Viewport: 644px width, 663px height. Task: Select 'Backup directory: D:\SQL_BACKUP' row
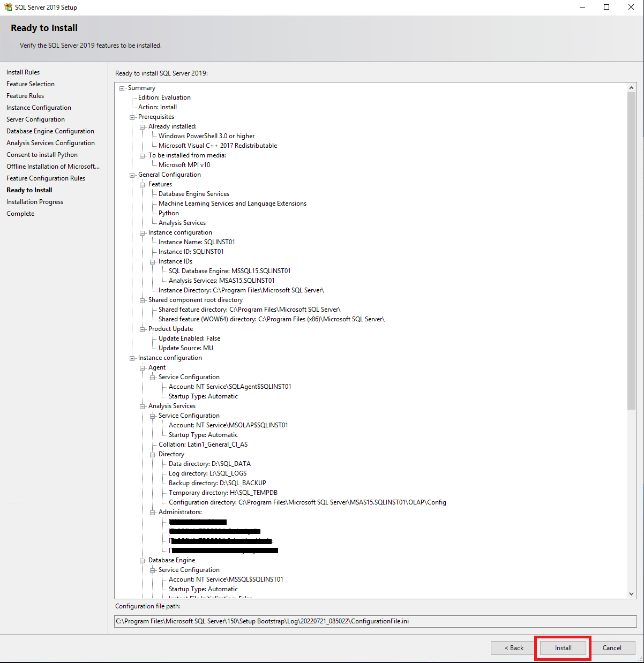tap(218, 483)
